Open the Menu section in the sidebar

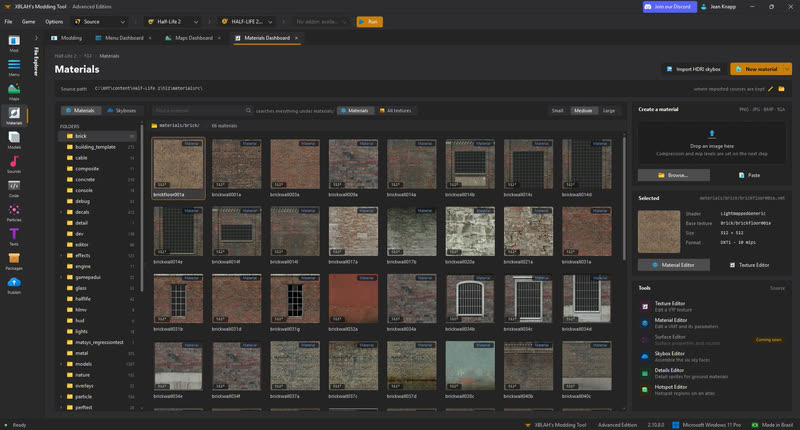[14, 67]
